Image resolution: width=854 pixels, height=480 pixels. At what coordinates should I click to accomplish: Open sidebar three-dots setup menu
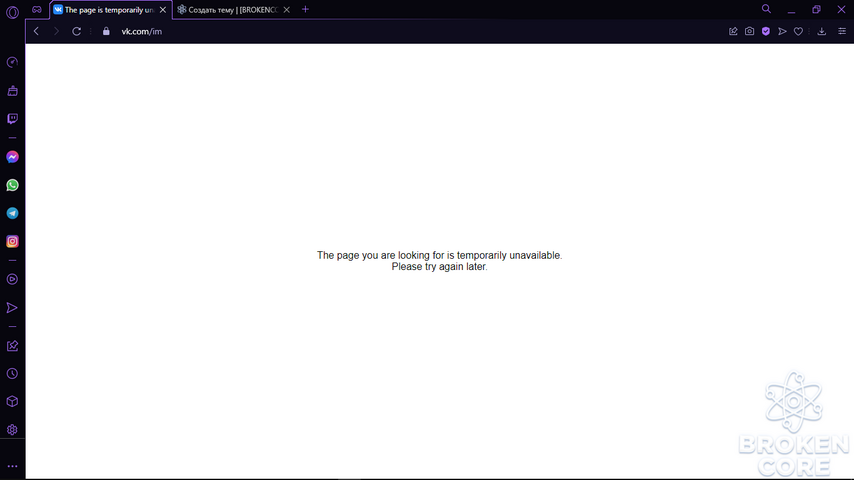(x=13, y=466)
